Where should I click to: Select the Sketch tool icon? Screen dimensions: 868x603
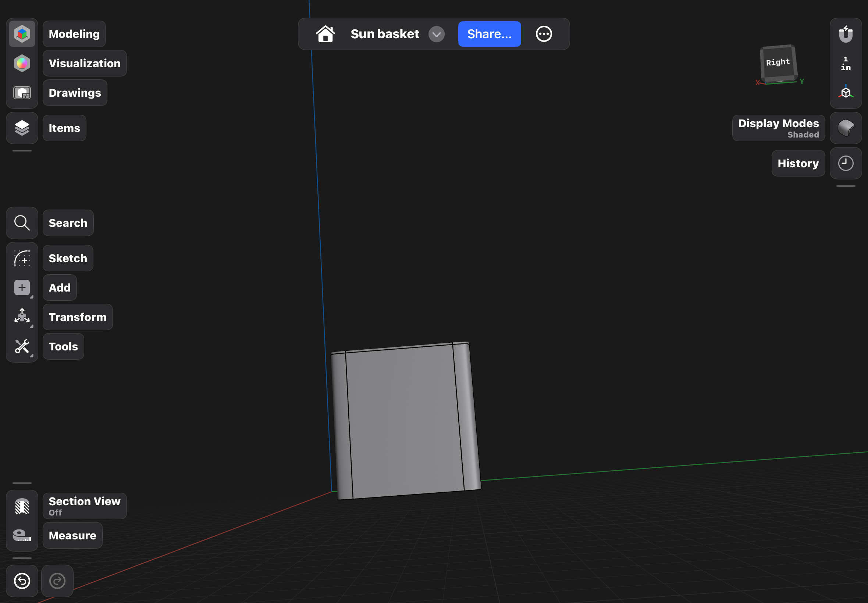[x=22, y=258]
